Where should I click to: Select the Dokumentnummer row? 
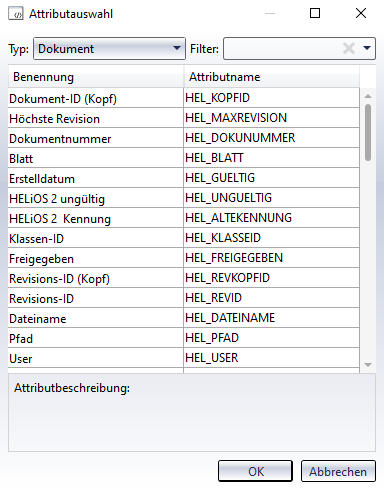[184, 138]
